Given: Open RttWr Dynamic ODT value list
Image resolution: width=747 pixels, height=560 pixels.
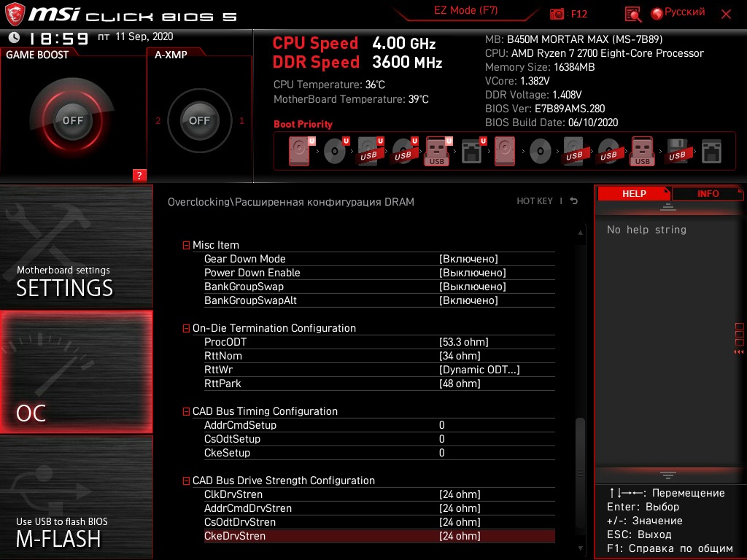Looking at the screenshot, I should click(479, 370).
